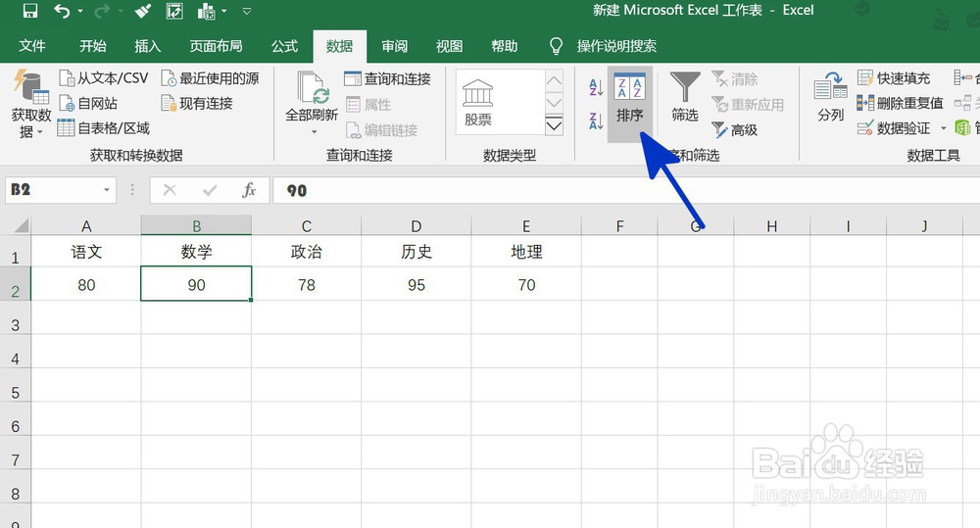980x528 pixels.
Task: Choose the 股票 data type
Action: pos(478,103)
